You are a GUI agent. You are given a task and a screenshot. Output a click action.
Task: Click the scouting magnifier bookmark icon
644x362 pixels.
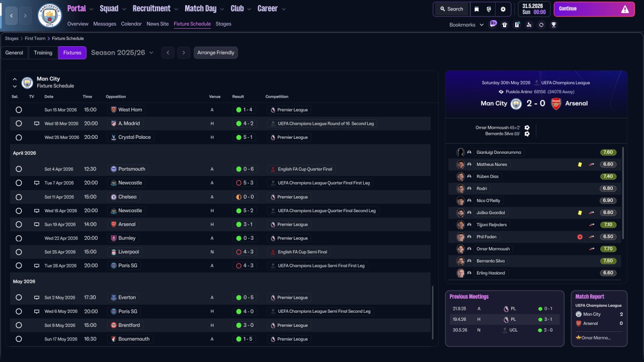529,25
